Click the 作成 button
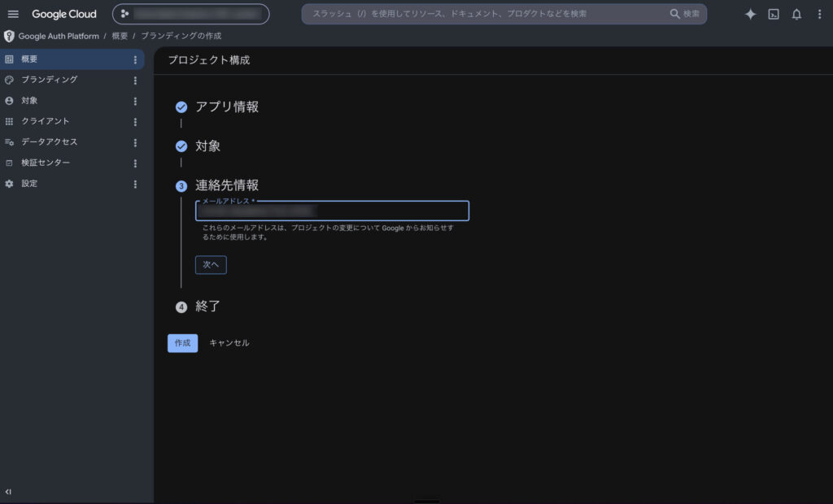833x504 pixels. coord(183,343)
